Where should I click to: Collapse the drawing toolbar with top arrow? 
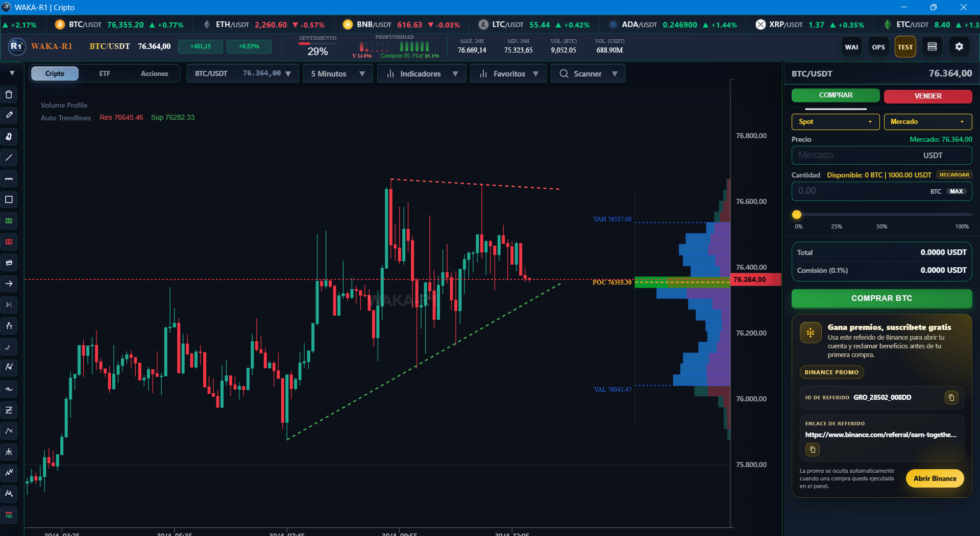click(12, 73)
